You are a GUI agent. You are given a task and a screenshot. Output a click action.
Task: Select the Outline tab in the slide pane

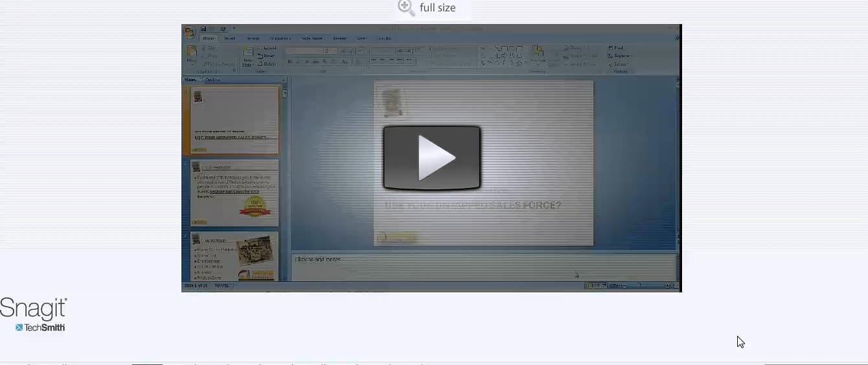(212, 80)
